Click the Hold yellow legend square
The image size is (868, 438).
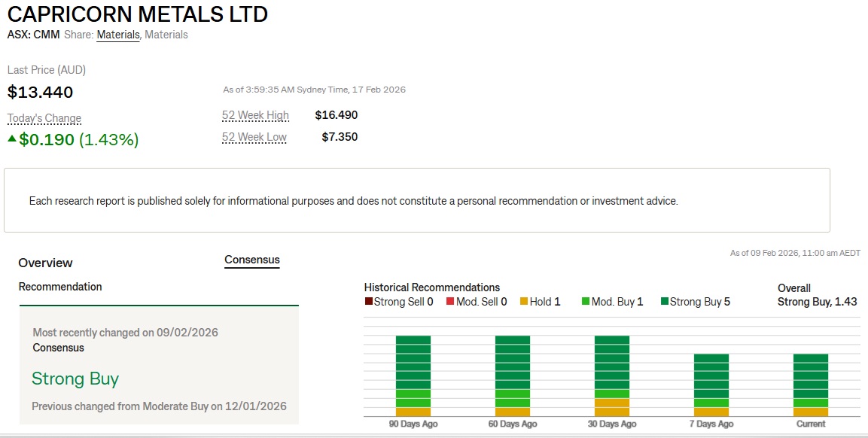coord(524,302)
